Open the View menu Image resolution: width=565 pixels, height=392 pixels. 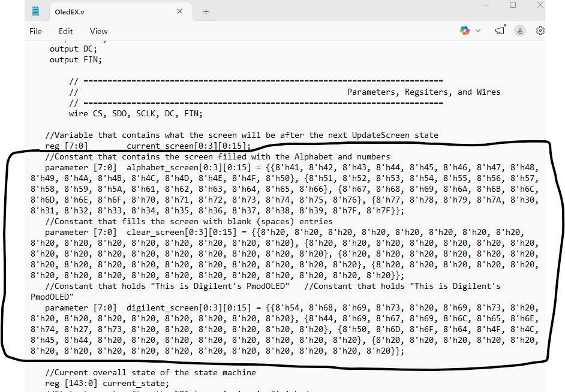point(98,31)
